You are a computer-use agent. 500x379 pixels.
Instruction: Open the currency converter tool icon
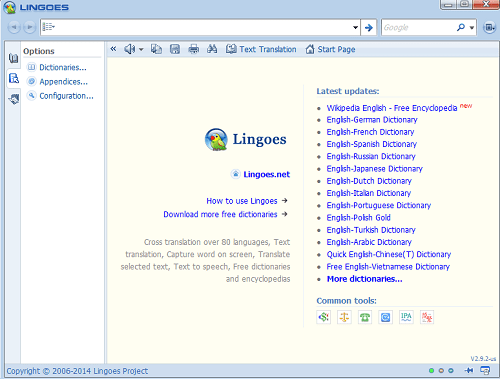click(x=323, y=317)
